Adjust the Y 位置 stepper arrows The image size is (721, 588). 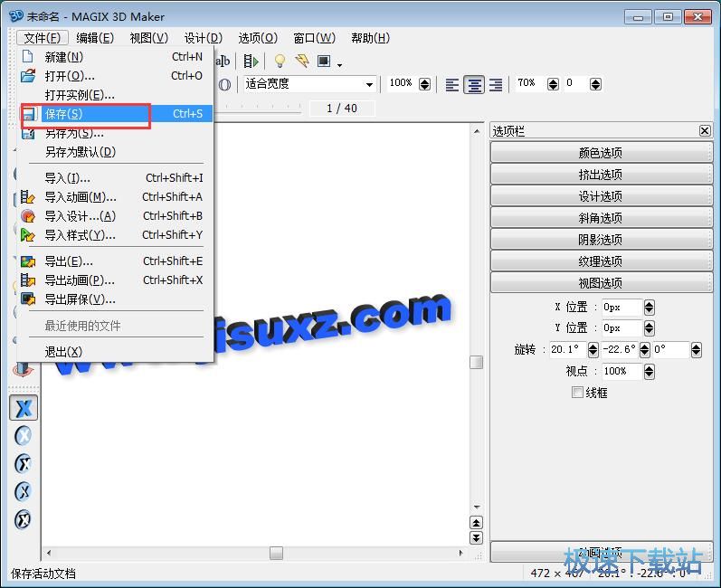649,328
